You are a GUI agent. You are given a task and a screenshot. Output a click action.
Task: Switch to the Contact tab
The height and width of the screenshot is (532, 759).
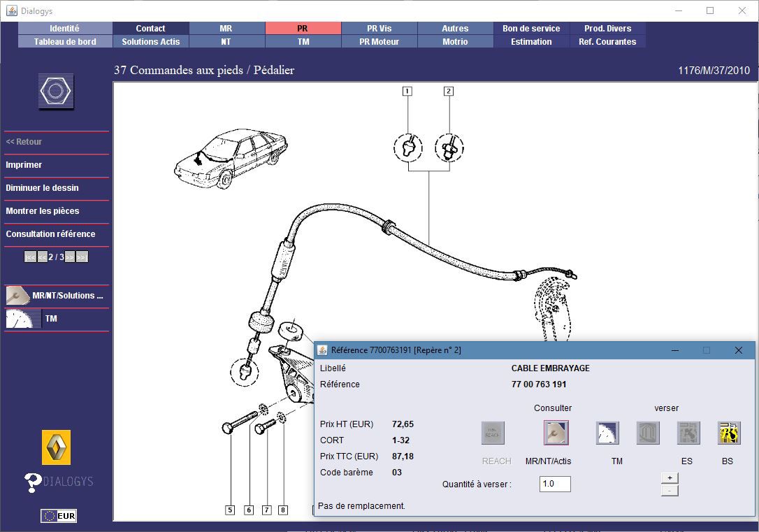(x=150, y=28)
